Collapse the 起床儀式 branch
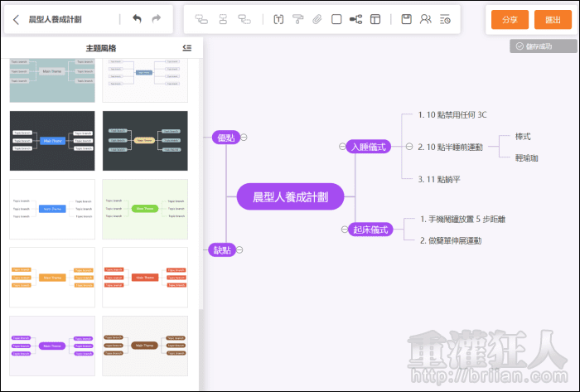Viewport: 580px width, 392px height. coord(341,230)
